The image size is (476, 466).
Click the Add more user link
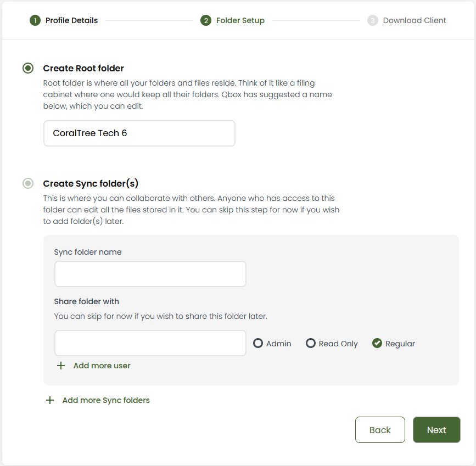(102, 366)
